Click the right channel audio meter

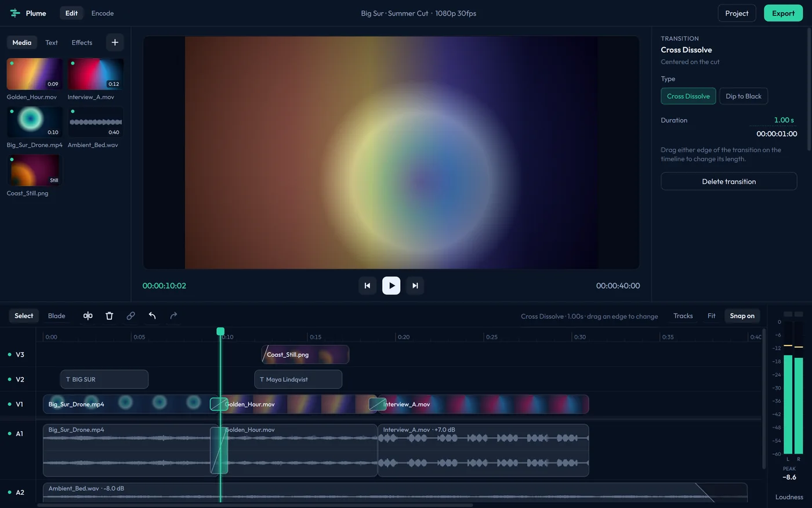(799, 387)
